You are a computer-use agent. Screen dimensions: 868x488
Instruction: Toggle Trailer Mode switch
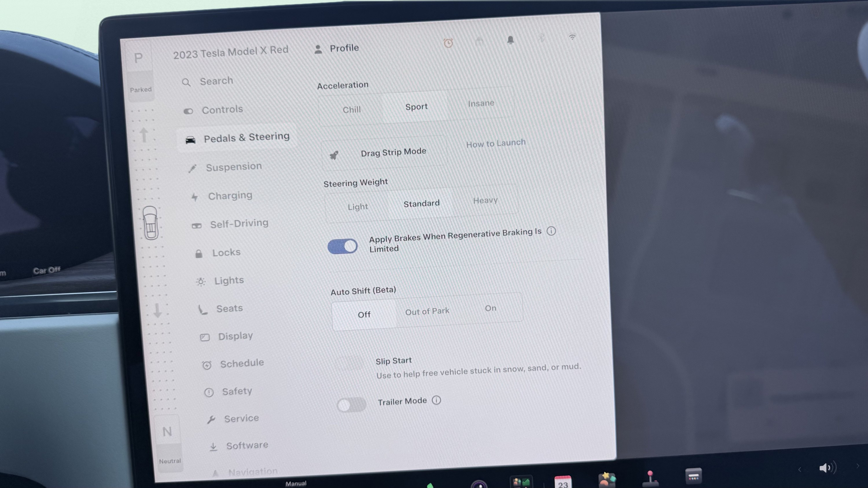(351, 404)
